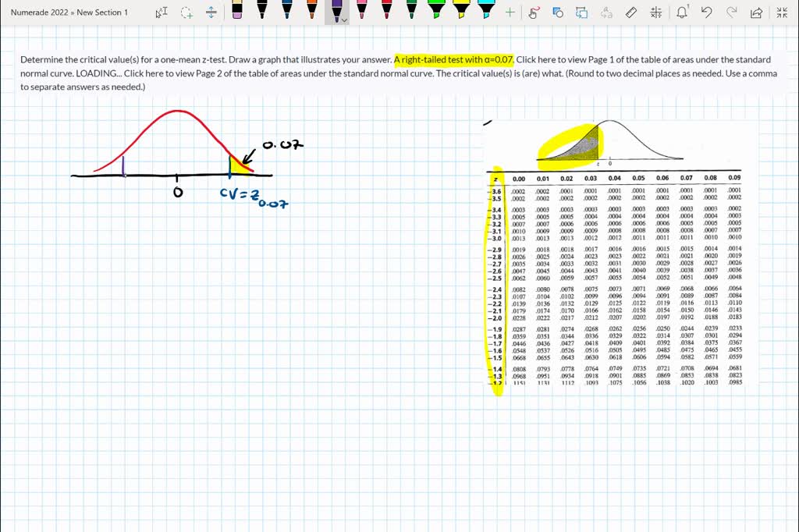The width and height of the screenshot is (799, 532).
Task: Click the undo button
Action: (708, 12)
